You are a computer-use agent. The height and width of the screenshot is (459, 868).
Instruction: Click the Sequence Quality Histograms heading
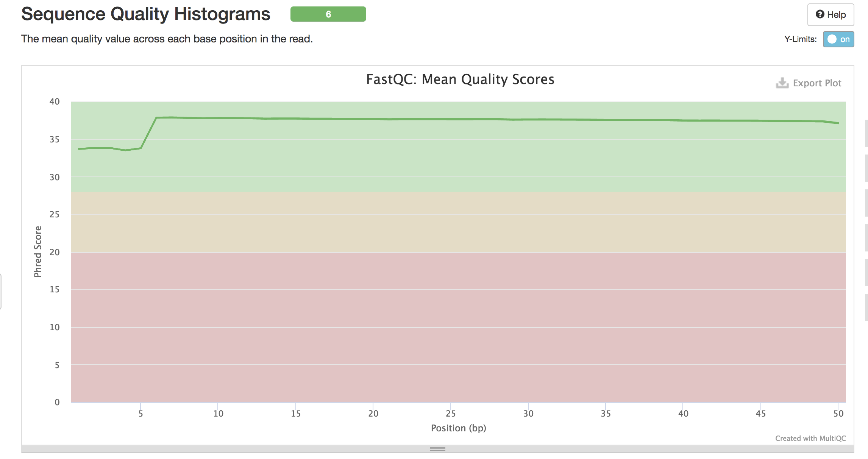[x=146, y=14]
